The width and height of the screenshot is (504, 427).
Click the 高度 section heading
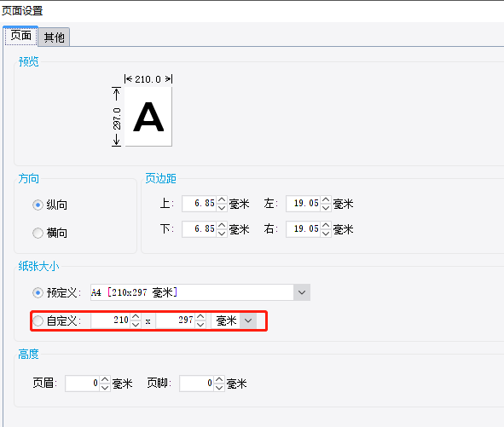click(29, 354)
